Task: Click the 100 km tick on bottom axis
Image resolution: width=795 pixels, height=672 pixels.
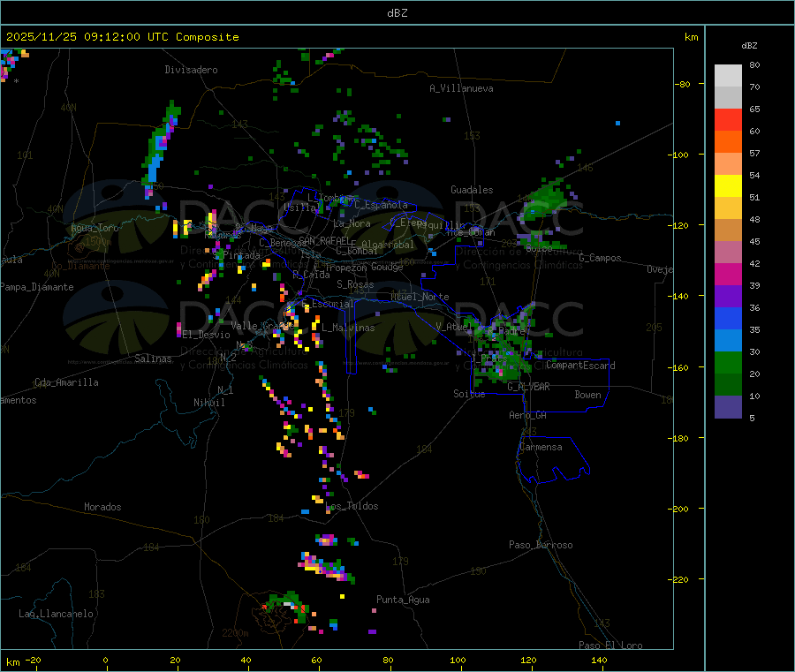Action: pos(458,660)
